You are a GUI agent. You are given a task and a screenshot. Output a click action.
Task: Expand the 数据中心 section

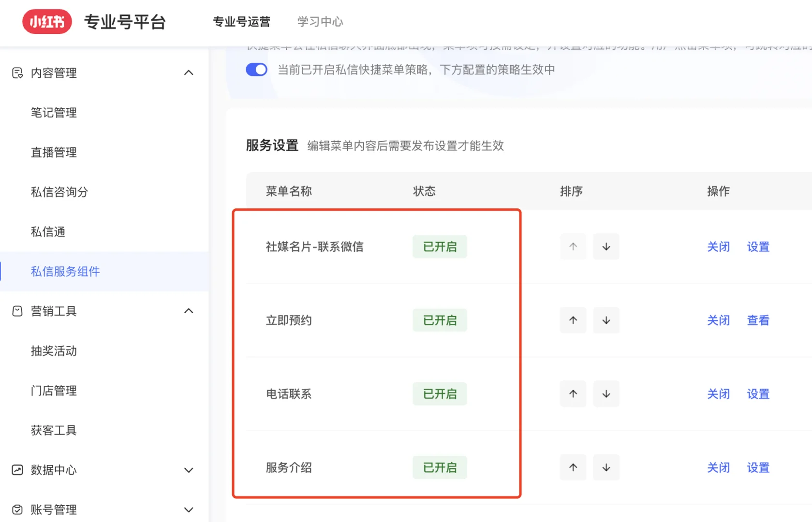(189, 469)
